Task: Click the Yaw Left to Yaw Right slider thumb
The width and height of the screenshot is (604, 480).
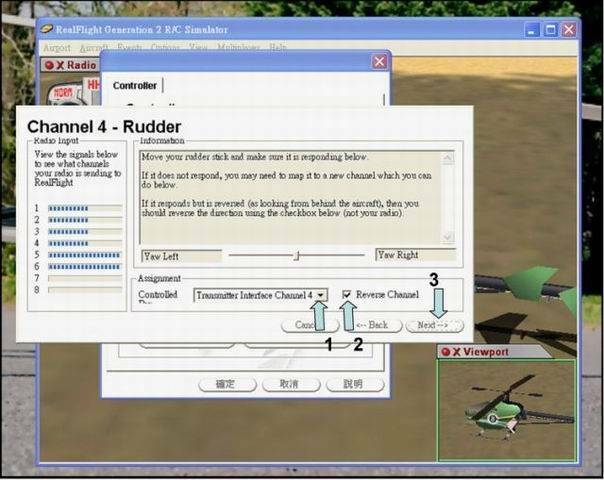Action: 297,255
